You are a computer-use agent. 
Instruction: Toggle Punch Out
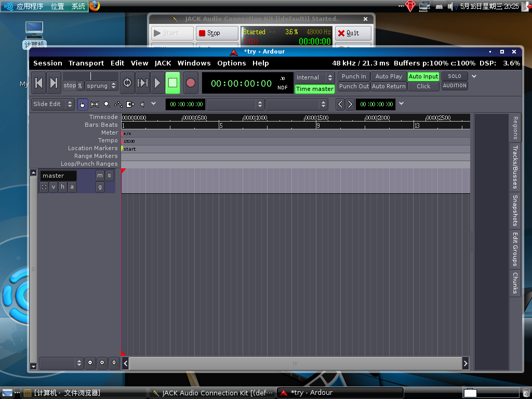[353, 86]
